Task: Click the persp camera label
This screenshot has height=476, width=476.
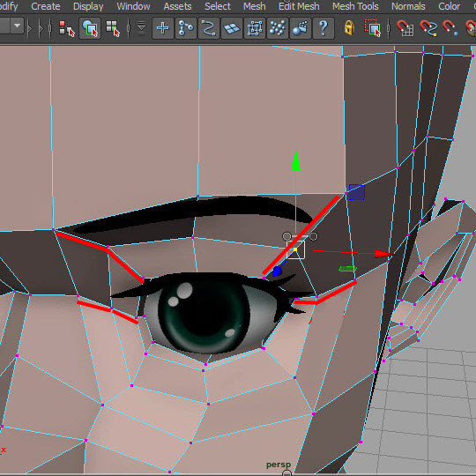Action: click(x=279, y=465)
